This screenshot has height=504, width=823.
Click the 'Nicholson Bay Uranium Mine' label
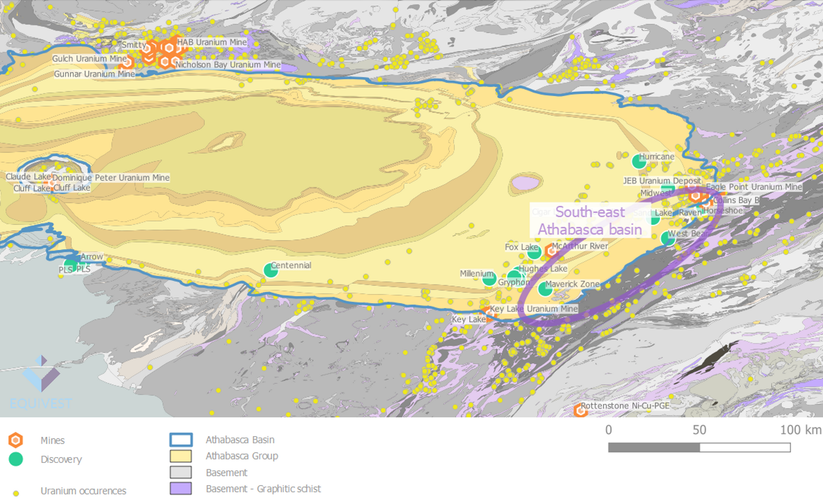(x=228, y=64)
